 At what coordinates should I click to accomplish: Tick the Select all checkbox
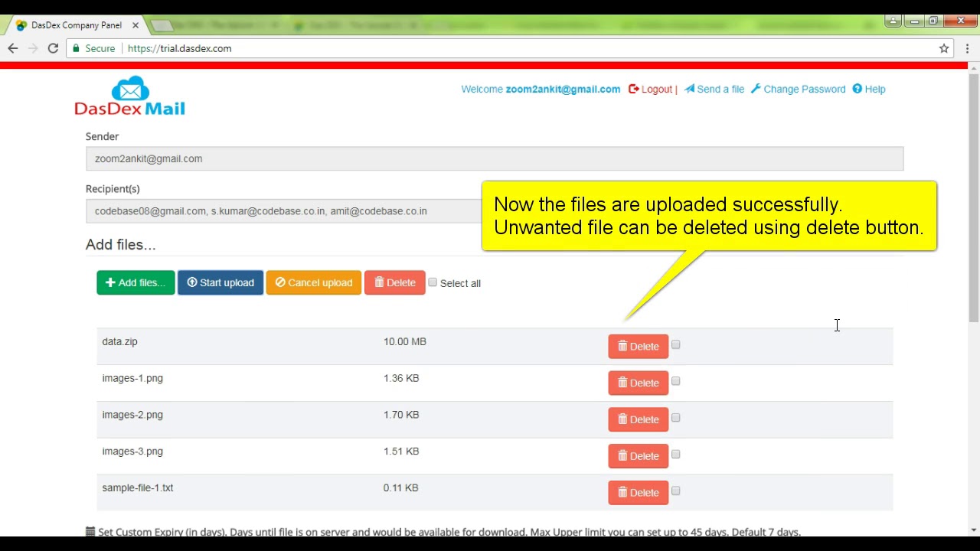coord(433,282)
